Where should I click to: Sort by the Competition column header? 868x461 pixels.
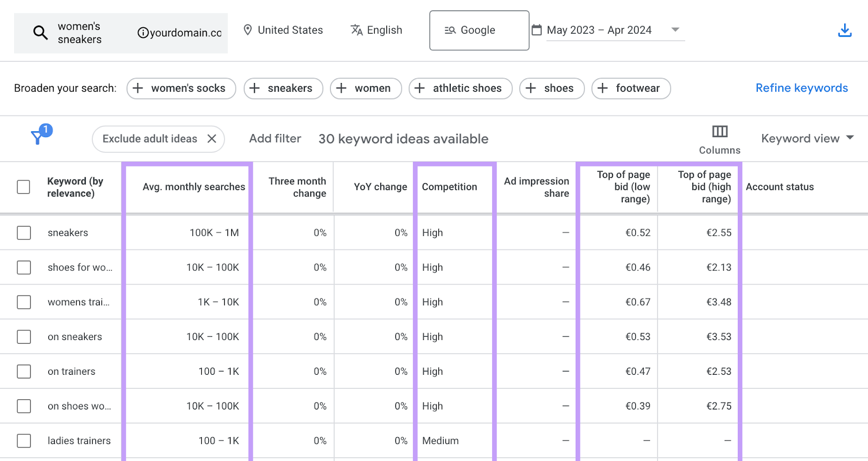pyautogui.click(x=449, y=187)
